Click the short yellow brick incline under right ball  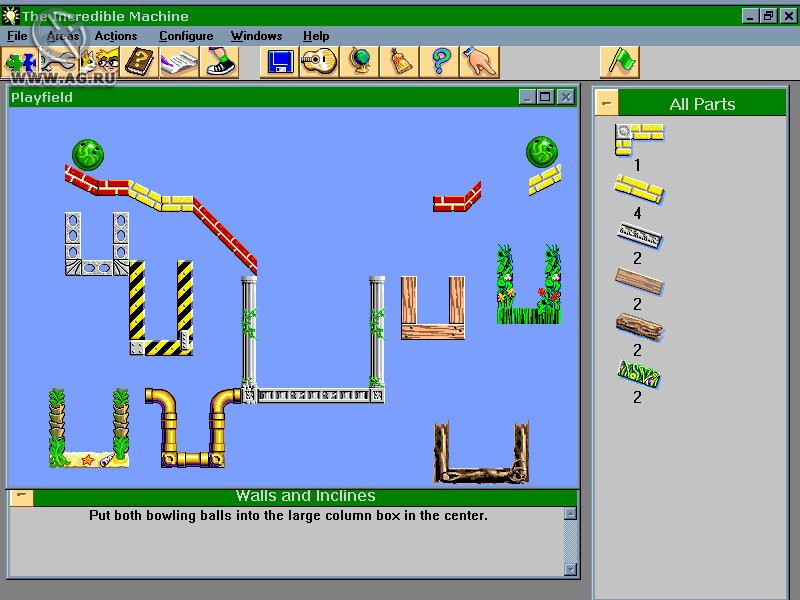coord(544,179)
